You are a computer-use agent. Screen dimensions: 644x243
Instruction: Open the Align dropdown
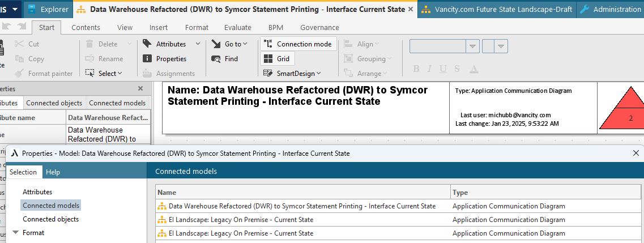click(362, 44)
